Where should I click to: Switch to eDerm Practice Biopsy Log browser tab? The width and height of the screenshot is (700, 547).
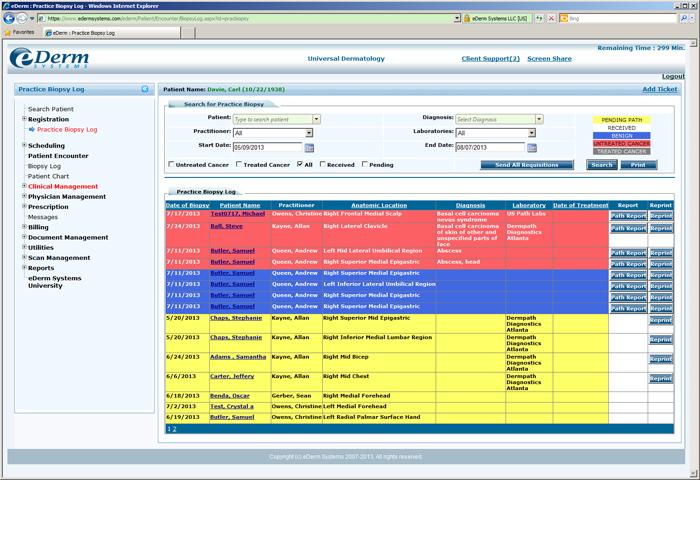112,33
